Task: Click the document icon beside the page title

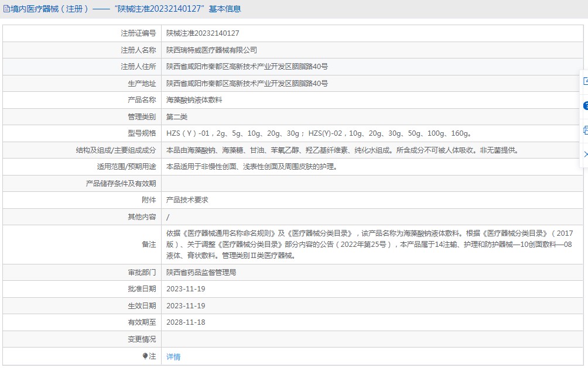Action: coord(6,9)
